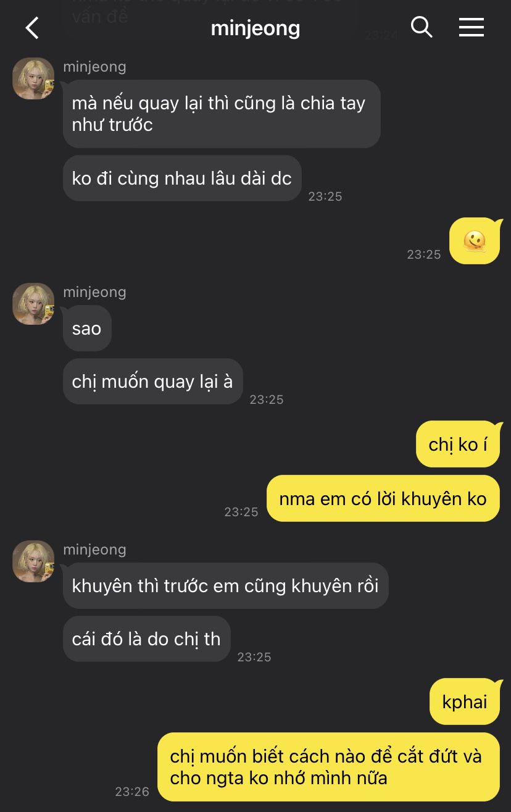Tap sender name "minjeong" above "sao" message

pos(94,292)
